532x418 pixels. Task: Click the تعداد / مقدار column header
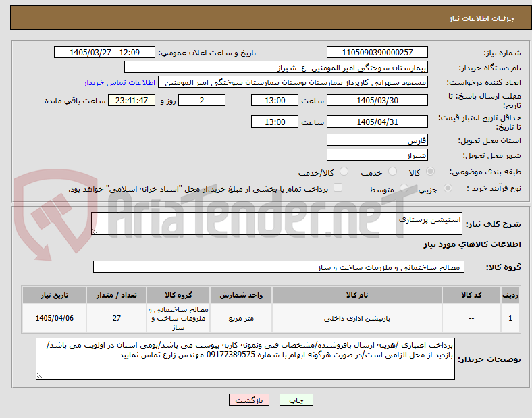pos(116,295)
